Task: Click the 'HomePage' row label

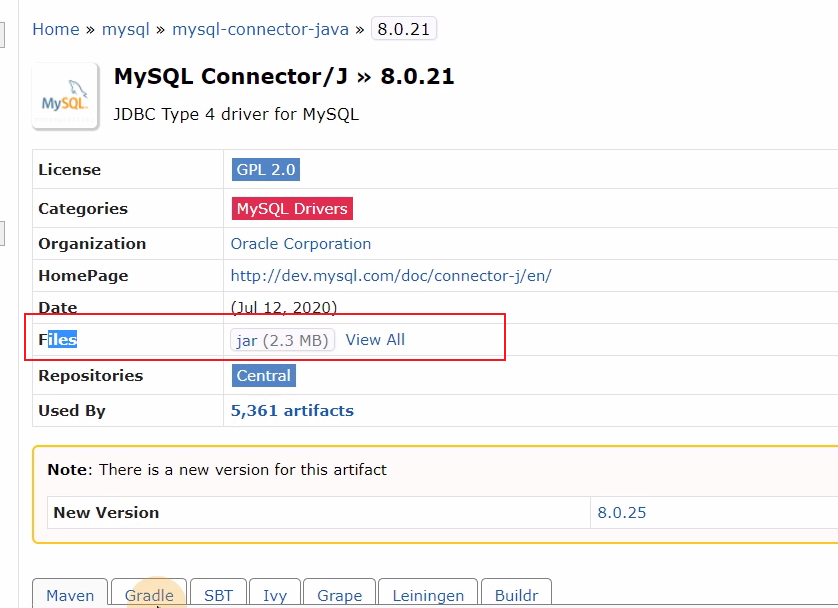Action: [x=83, y=276]
